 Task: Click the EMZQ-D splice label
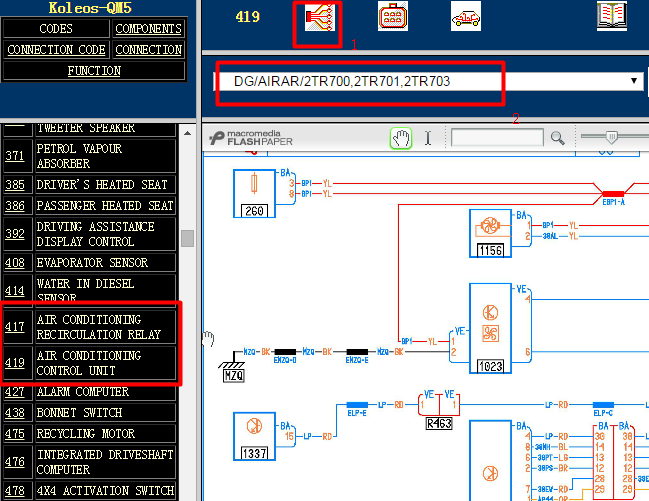[x=285, y=360]
